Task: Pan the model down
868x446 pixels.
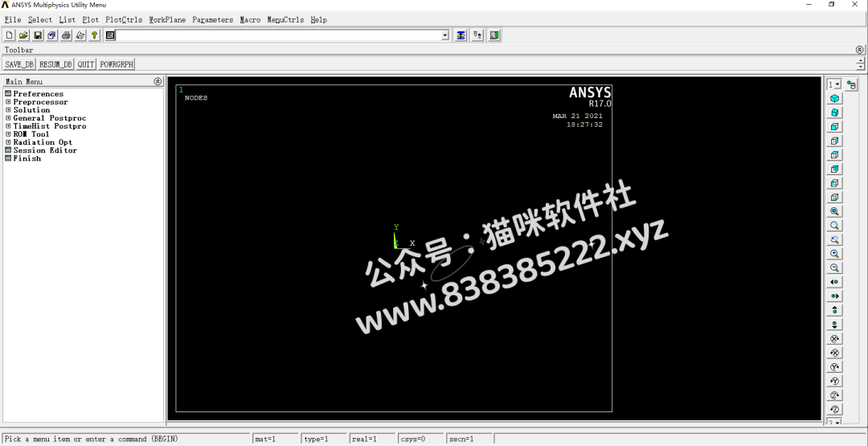Action: tap(835, 325)
